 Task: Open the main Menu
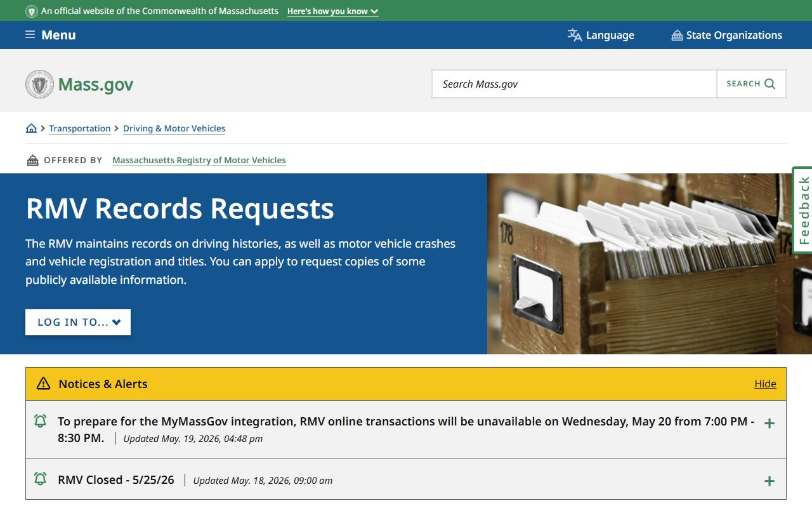tap(51, 35)
